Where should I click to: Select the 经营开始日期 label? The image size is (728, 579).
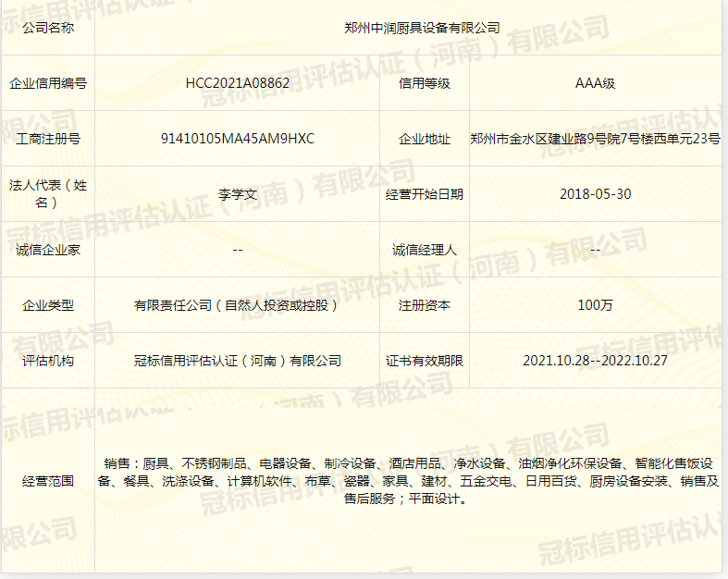click(424, 194)
